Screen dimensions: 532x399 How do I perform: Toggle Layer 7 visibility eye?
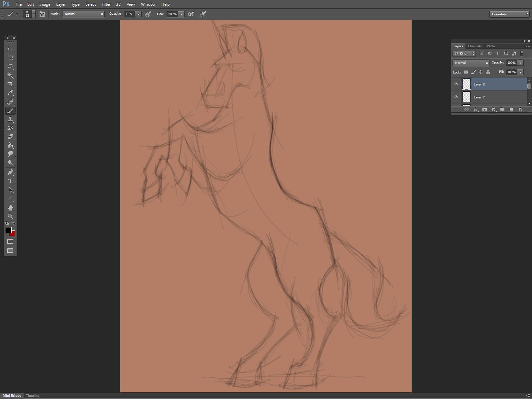coord(456,97)
